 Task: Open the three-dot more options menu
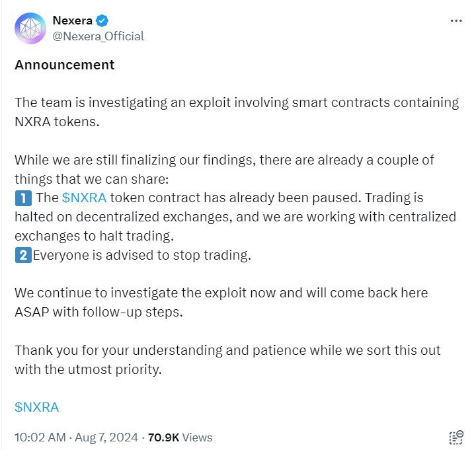tap(456, 20)
